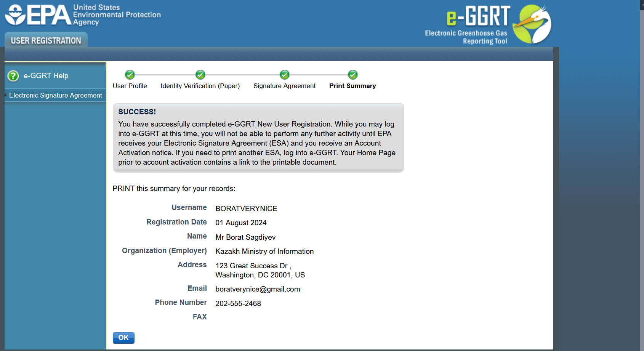Image resolution: width=644 pixels, height=351 pixels.
Task: Click the Email field label
Action: coord(197,288)
